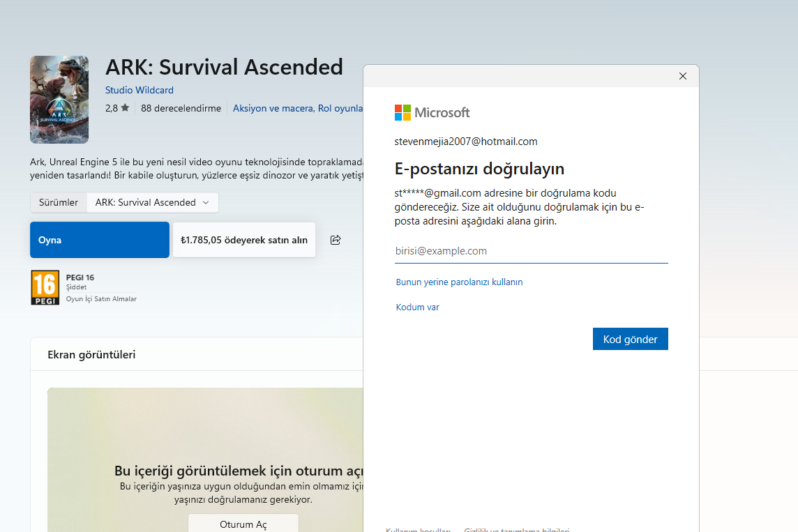This screenshot has height=532, width=798.
Task: Click the 88 derecelendirme ratings count
Action: pyautogui.click(x=181, y=108)
